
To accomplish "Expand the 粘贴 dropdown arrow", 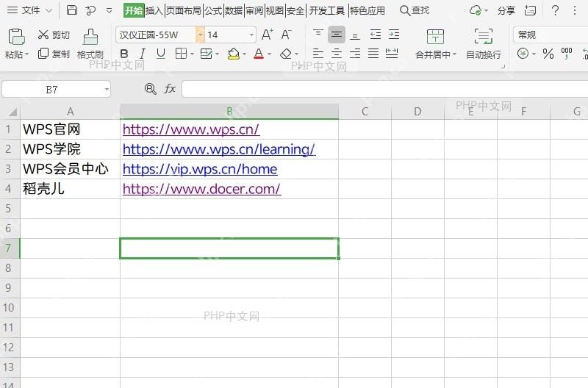I will 27,54.
